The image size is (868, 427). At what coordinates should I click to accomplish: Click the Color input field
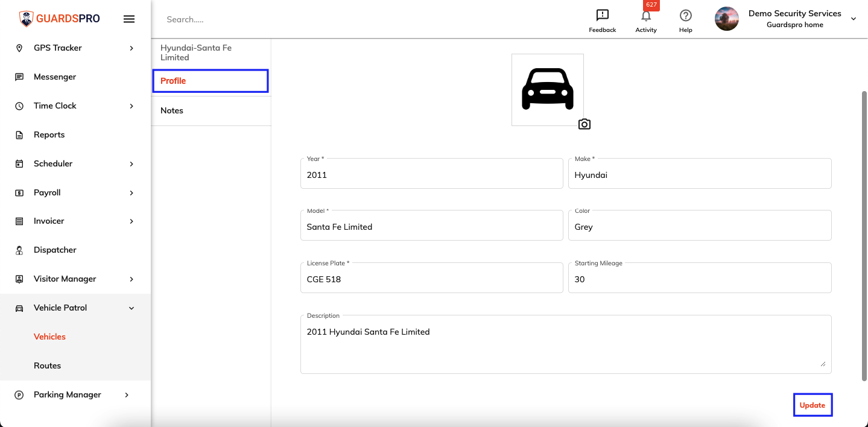(x=700, y=226)
